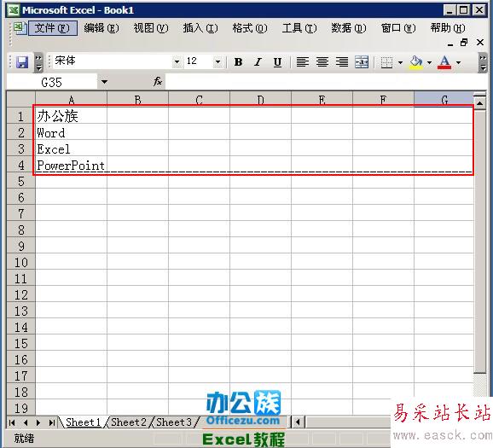This screenshot has width=493, height=448.
Task: Align text right
Action: click(x=342, y=62)
